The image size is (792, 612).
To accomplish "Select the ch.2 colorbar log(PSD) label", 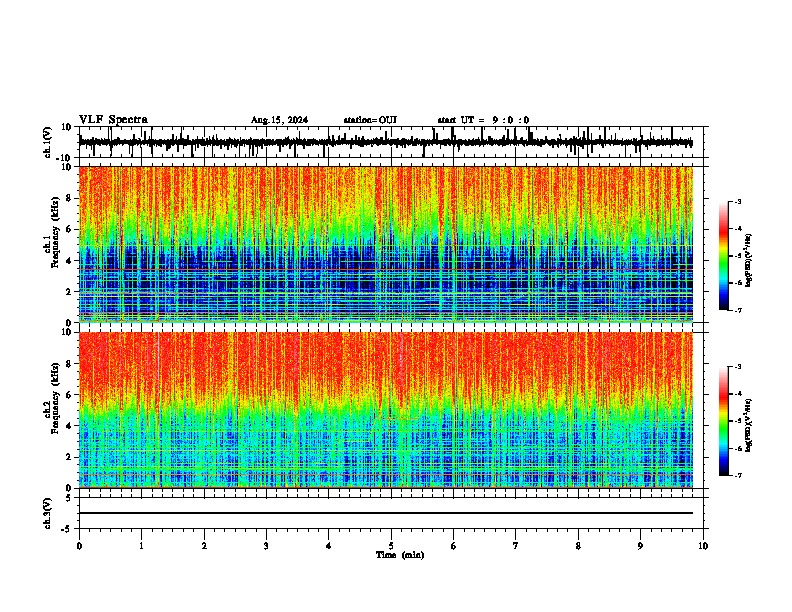I will [749, 425].
